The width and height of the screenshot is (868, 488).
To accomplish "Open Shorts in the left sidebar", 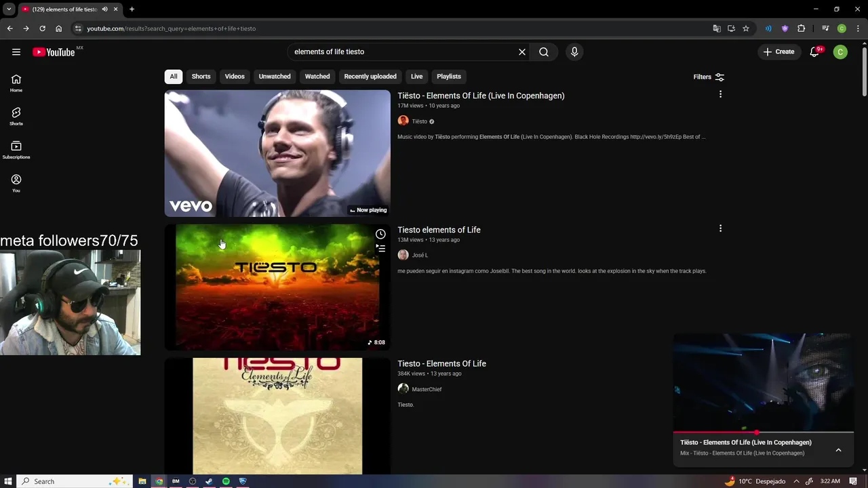I will click(x=16, y=117).
